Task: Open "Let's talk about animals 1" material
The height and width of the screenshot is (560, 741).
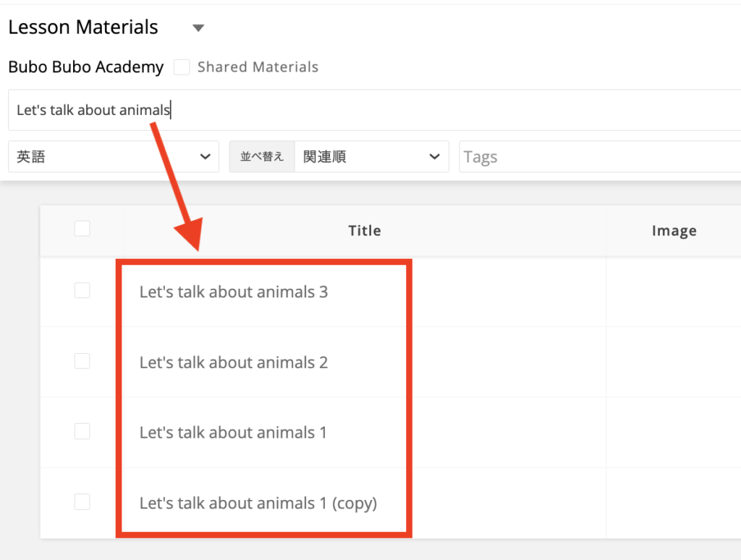Action: 233,433
